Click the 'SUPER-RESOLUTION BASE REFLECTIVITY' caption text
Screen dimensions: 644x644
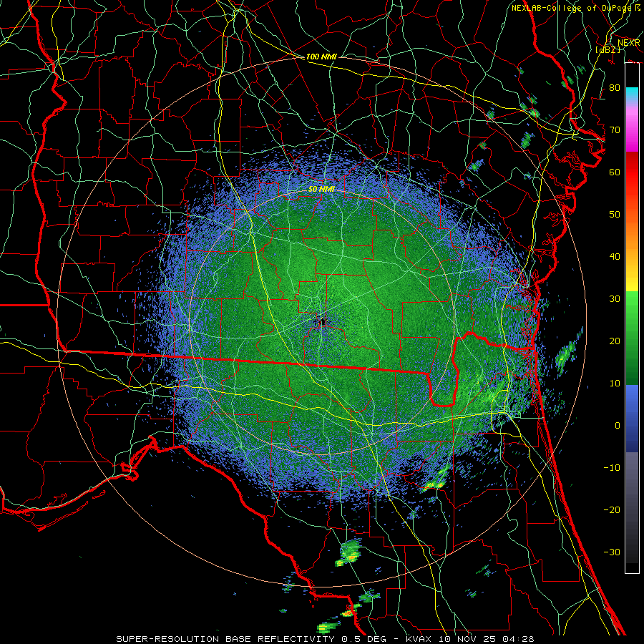pyautogui.click(x=225, y=639)
